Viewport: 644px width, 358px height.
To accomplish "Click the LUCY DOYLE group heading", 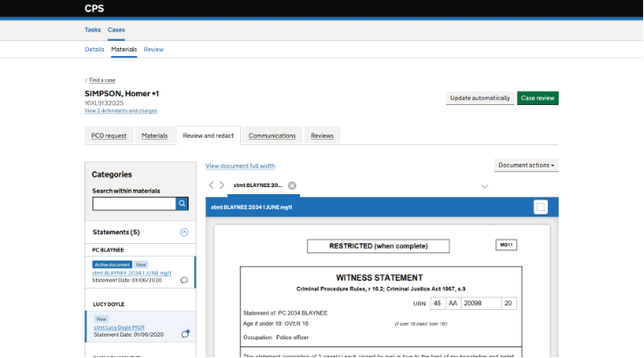I will [109, 305].
